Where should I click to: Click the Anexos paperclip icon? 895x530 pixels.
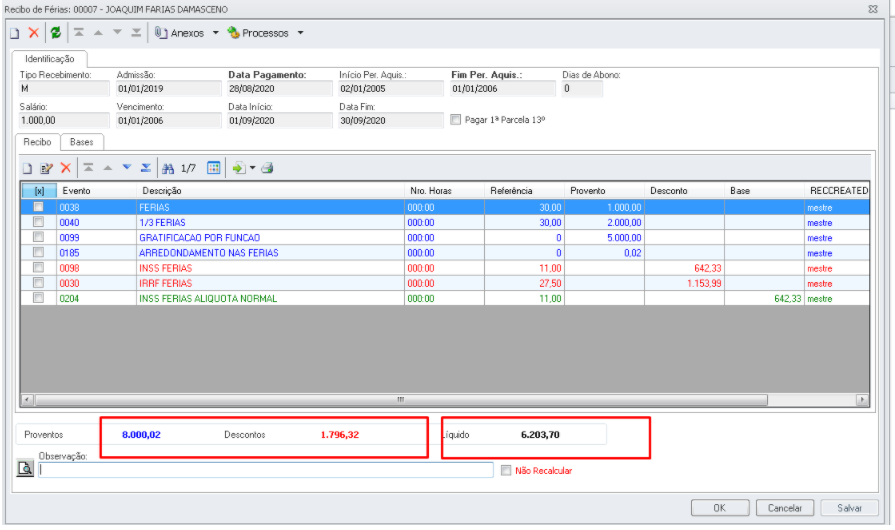(161, 33)
